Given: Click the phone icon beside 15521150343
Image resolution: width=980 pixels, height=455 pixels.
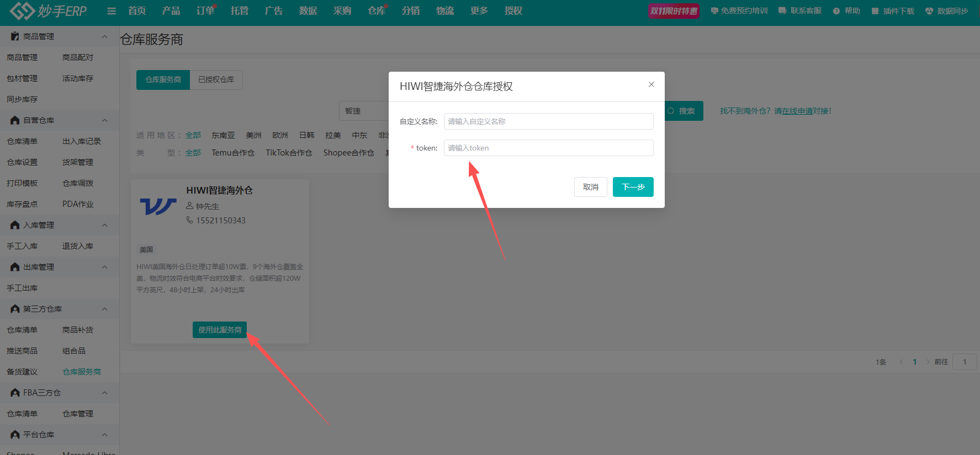Looking at the screenshot, I should click(189, 220).
